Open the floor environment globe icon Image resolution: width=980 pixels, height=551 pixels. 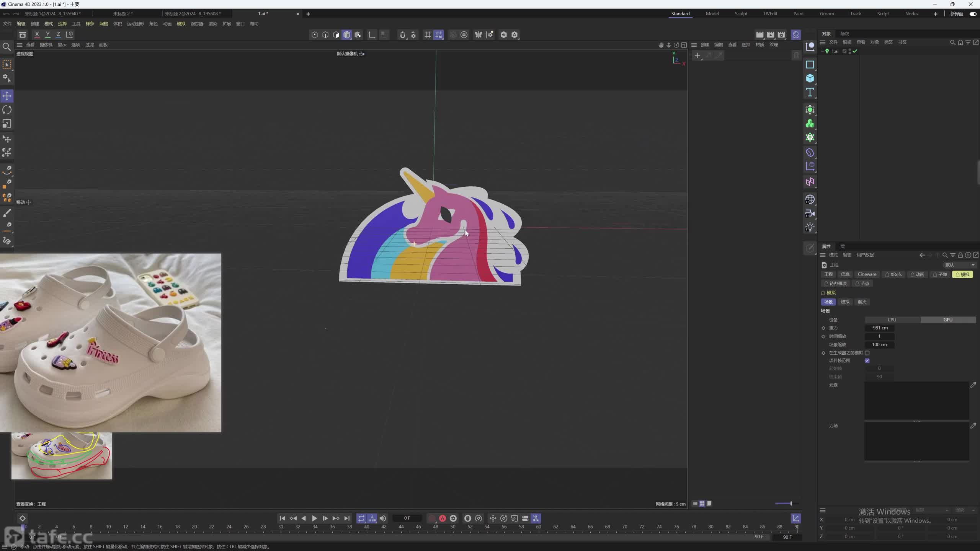point(810,199)
